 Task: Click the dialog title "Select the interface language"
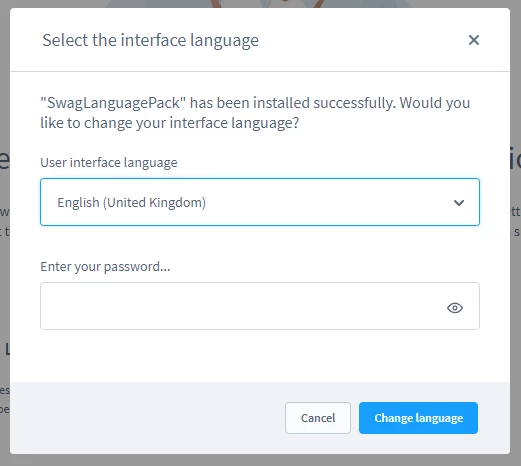tap(150, 40)
